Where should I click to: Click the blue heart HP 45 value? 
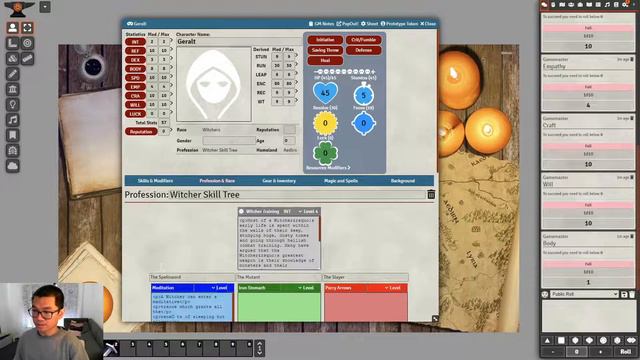(325, 93)
